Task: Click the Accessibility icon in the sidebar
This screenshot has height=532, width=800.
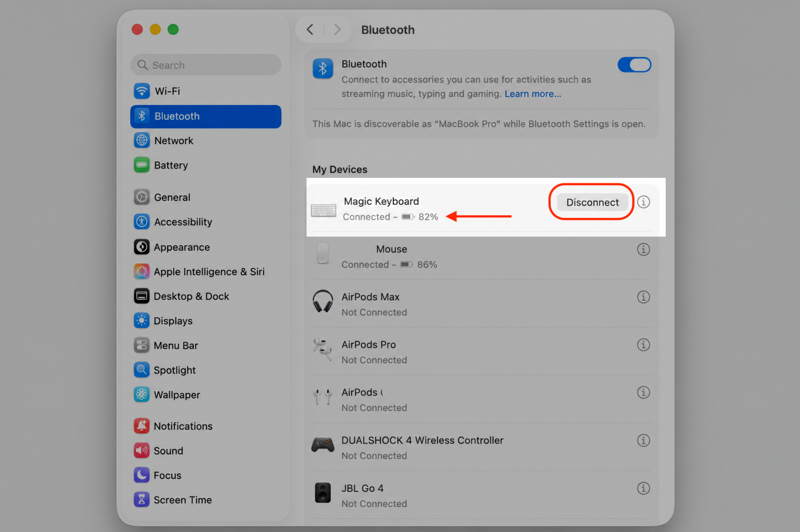Action: click(x=142, y=222)
